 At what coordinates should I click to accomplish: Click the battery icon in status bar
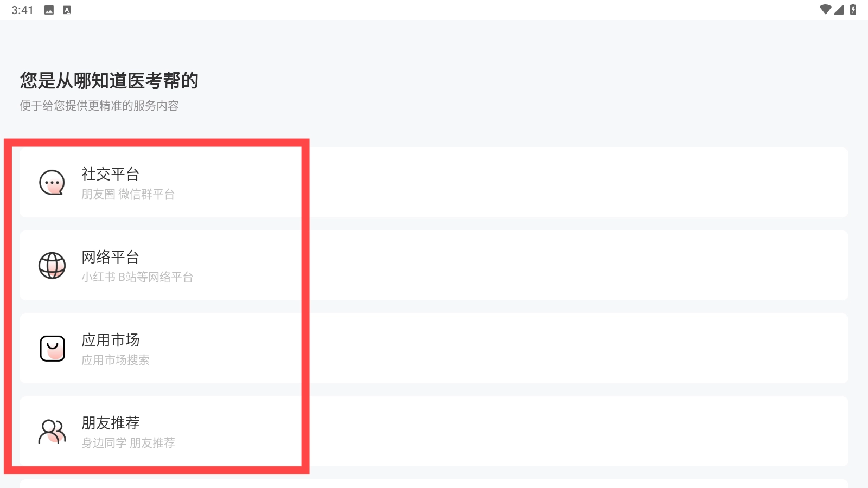[x=853, y=10]
